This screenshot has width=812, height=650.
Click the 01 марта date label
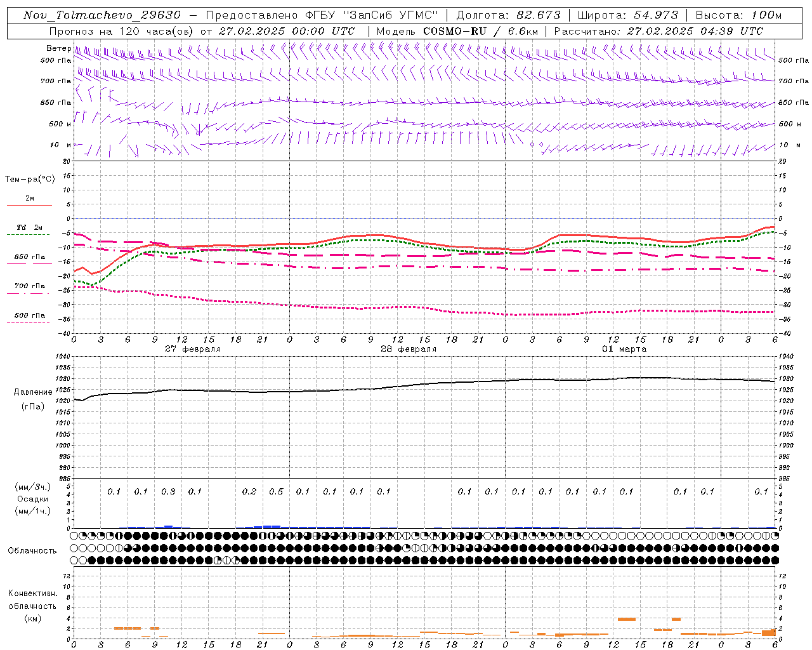[625, 349]
